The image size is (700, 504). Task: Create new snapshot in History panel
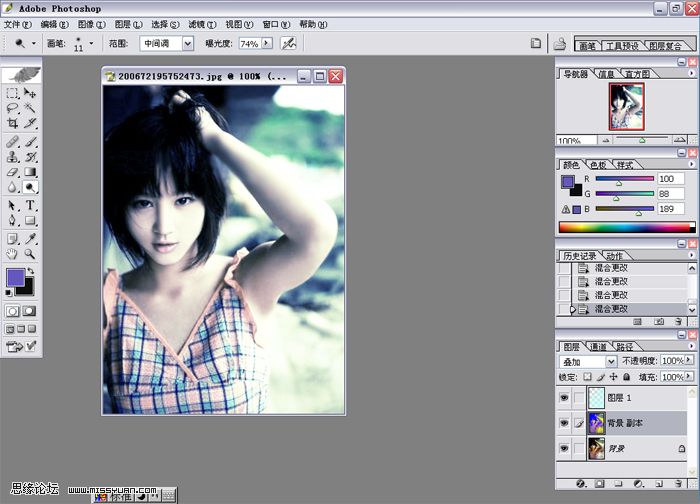coord(659,321)
